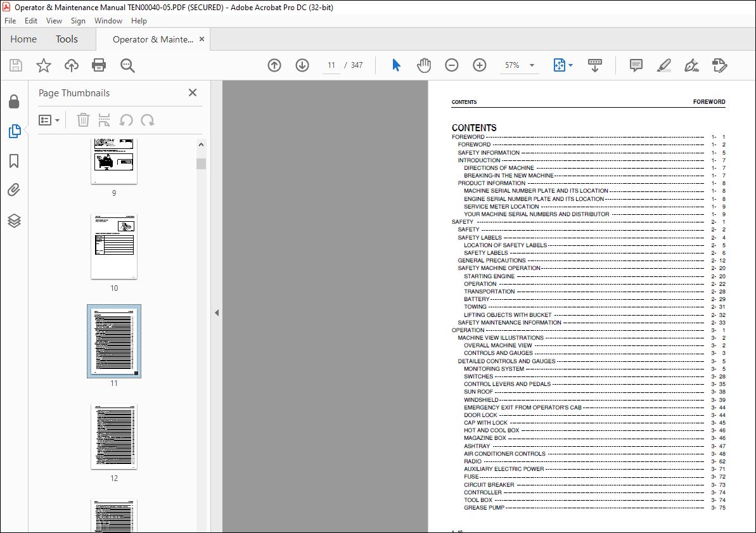The image size is (756, 533).
Task: Click the fit page view icon
Action: pos(560,65)
